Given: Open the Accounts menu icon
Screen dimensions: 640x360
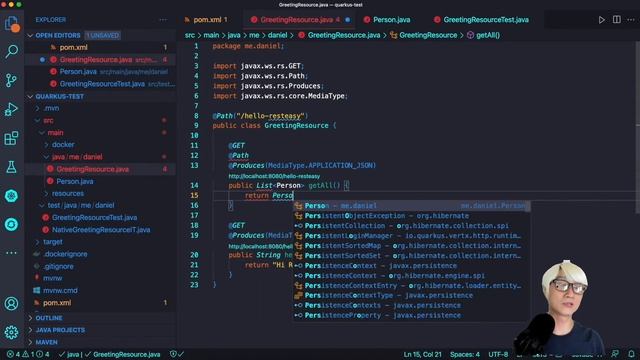Looking at the screenshot, I should [11, 304].
